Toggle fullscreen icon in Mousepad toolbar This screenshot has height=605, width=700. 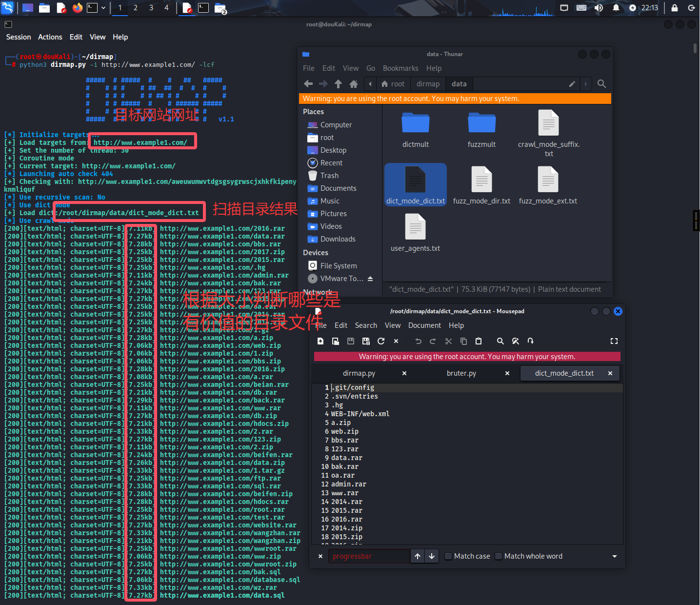(x=614, y=341)
